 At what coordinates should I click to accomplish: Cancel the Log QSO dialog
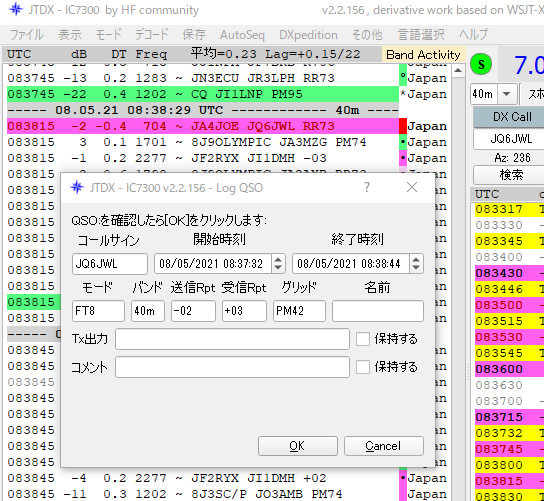pos(384,446)
